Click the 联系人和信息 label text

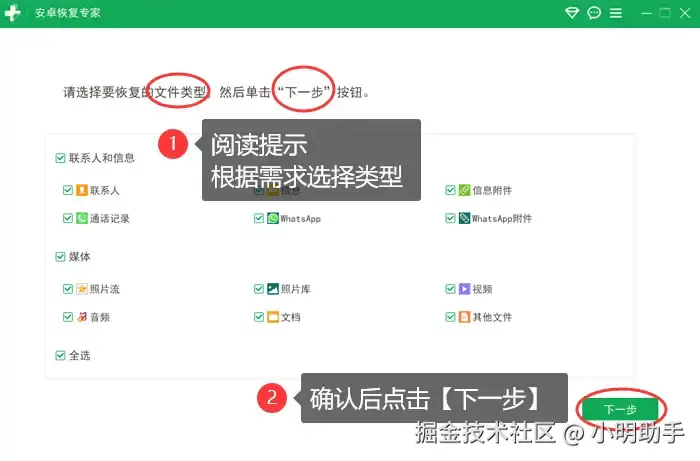tap(102, 158)
